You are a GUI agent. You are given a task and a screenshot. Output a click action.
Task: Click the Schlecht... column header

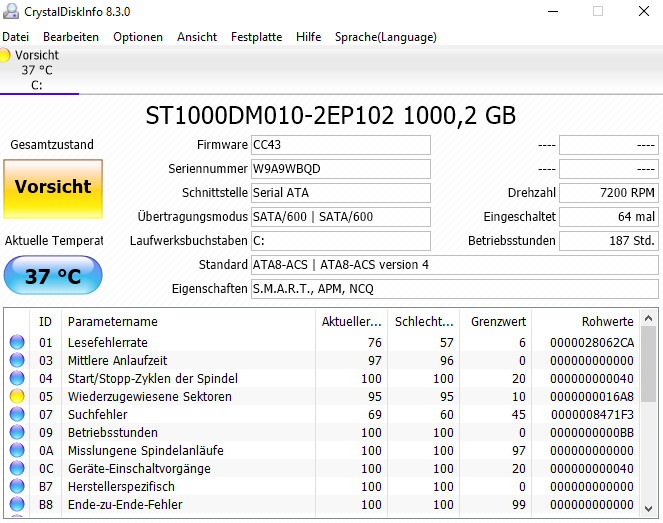tap(424, 322)
